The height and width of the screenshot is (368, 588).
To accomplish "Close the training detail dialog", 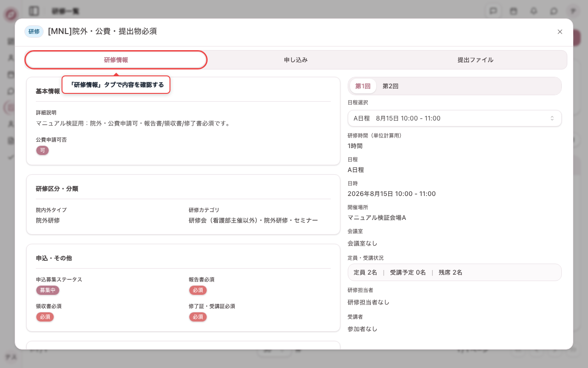I will pos(560,32).
